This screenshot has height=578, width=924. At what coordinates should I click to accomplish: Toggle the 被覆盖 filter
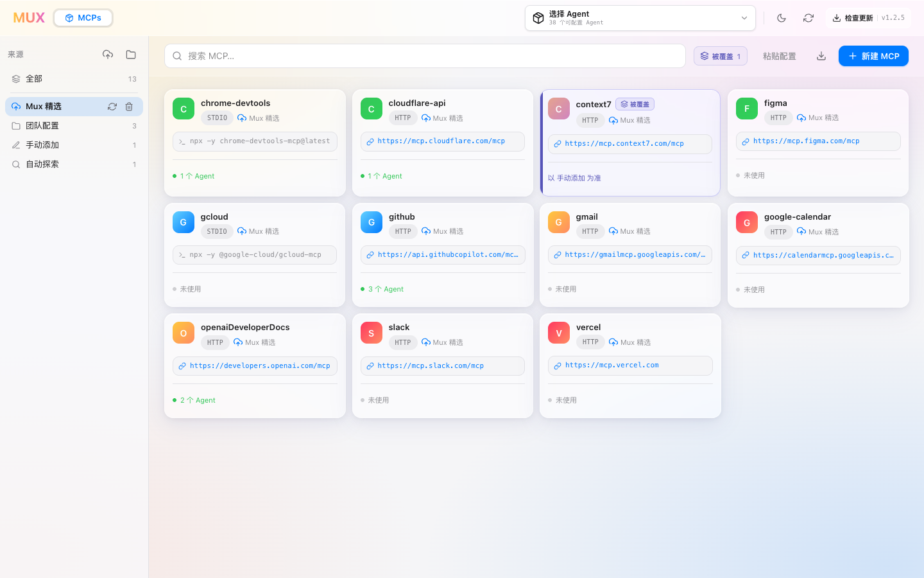click(x=721, y=56)
